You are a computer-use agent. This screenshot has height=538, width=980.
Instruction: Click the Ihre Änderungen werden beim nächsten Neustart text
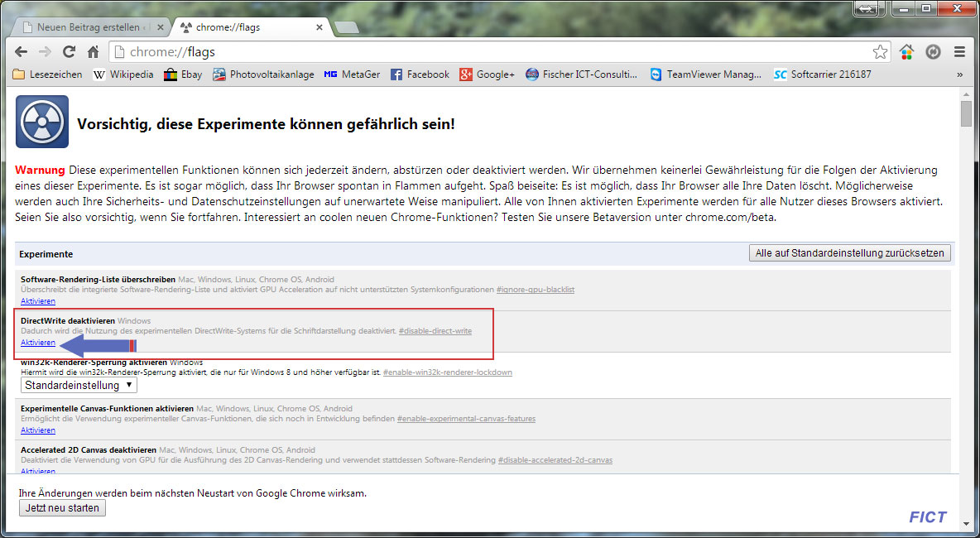[x=193, y=493]
